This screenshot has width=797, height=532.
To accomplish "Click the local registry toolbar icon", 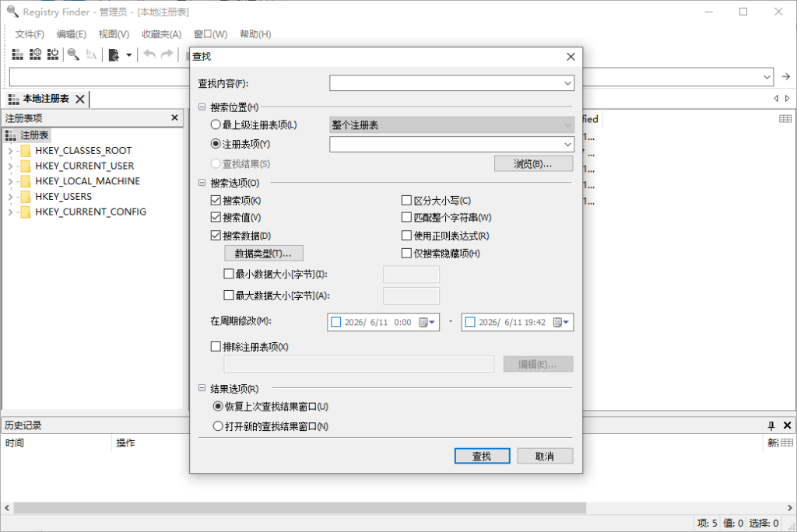I will tap(17, 54).
